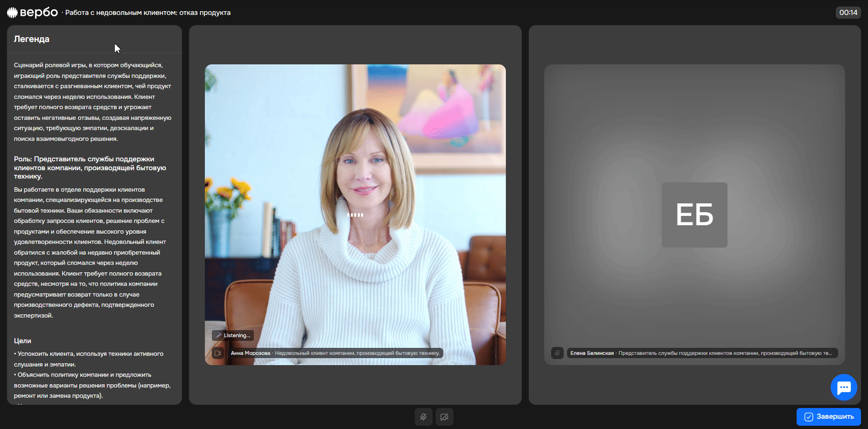The height and width of the screenshot is (429, 868).
Task: Click the Легенда panel header
Action: click(x=32, y=39)
